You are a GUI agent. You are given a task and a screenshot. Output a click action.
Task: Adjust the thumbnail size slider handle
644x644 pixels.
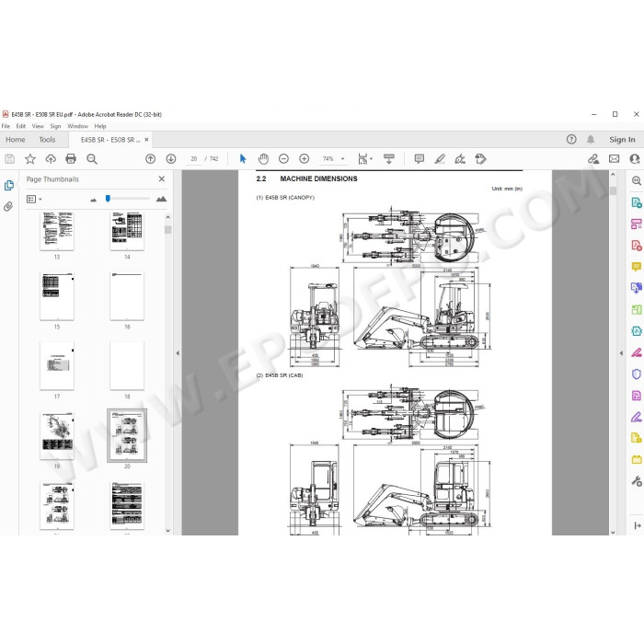click(x=108, y=199)
